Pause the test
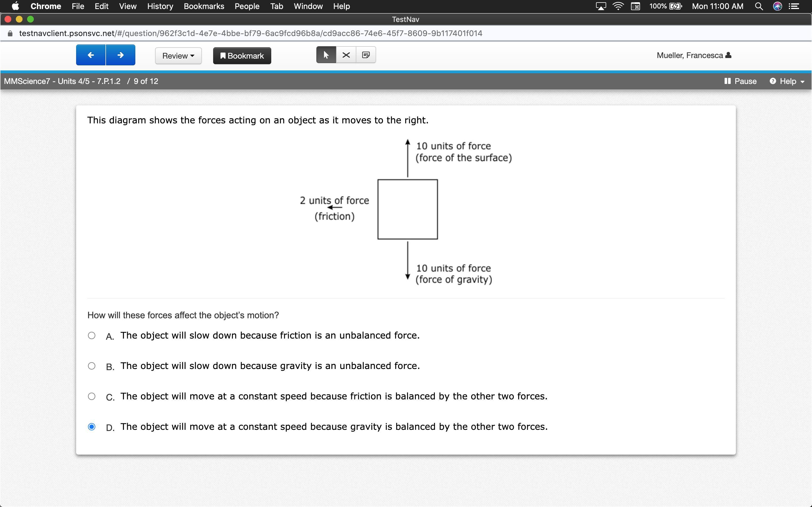812x507 pixels. click(741, 81)
